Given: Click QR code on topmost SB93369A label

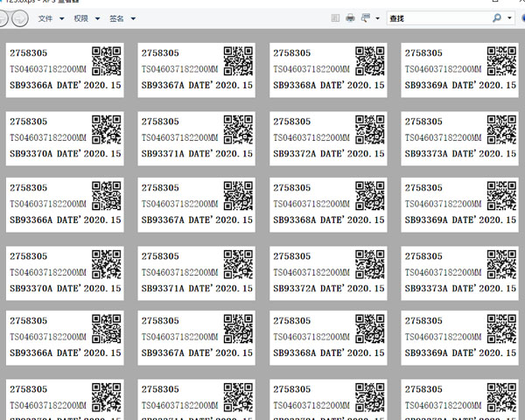Looking at the screenshot, I should pyautogui.click(x=501, y=61).
